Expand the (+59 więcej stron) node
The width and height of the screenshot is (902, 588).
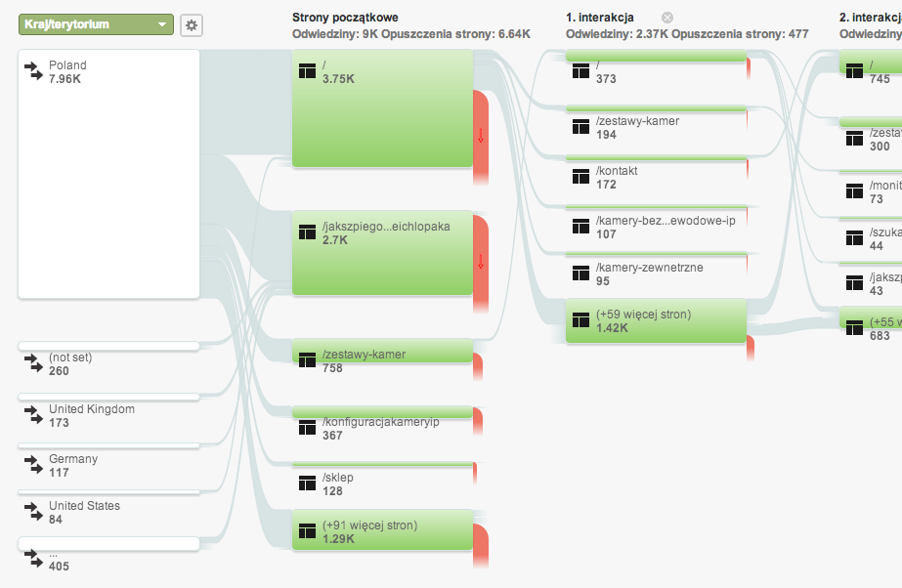tap(656, 321)
